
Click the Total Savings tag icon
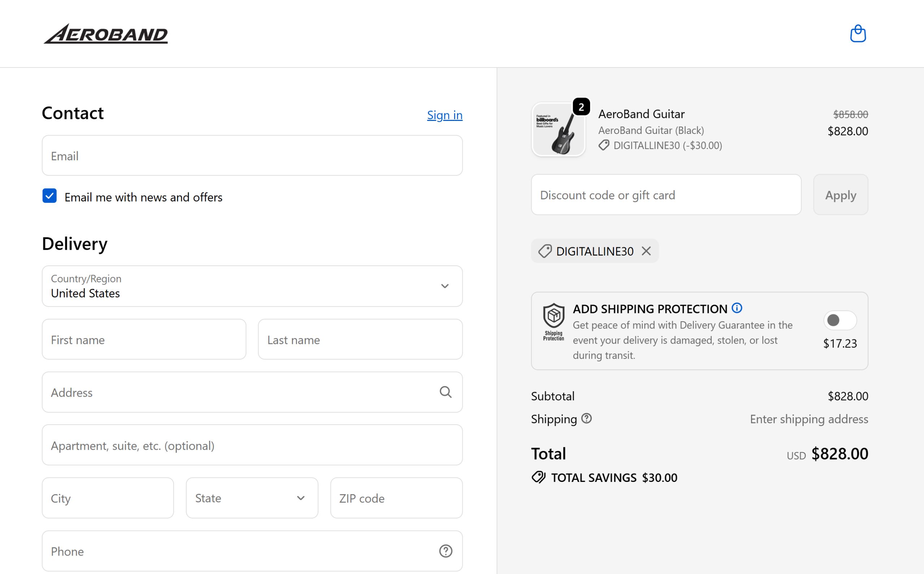(538, 477)
